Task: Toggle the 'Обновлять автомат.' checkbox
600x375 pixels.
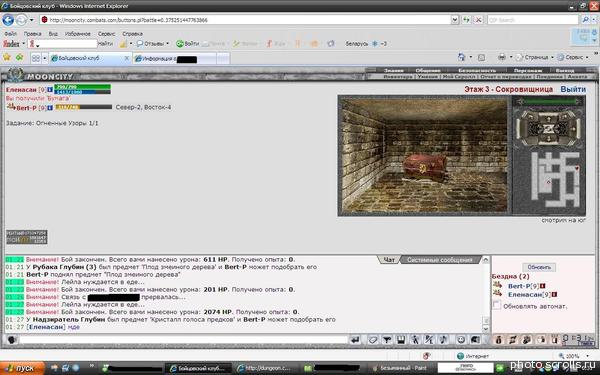Action: pyautogui.click(x=497, y=305)
